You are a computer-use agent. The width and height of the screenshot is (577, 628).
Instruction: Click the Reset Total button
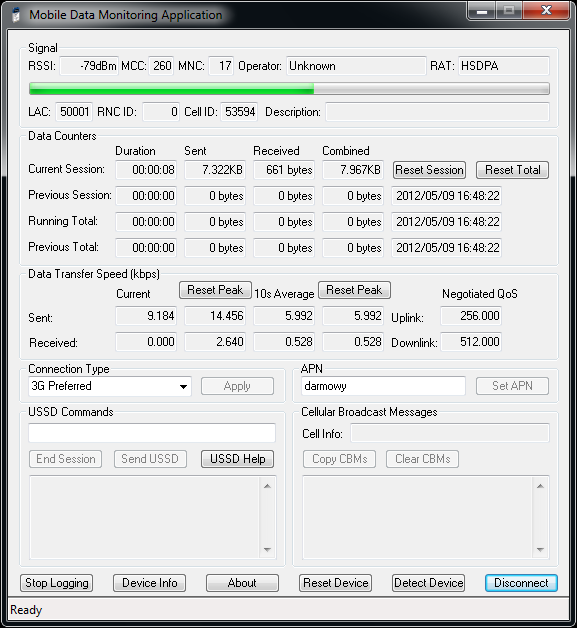click(513, 170)
